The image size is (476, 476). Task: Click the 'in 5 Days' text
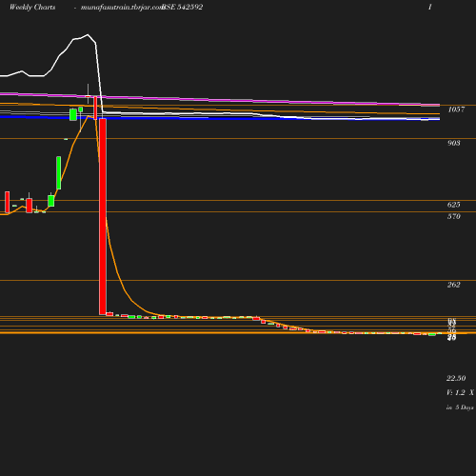click(x=460, y=407)
